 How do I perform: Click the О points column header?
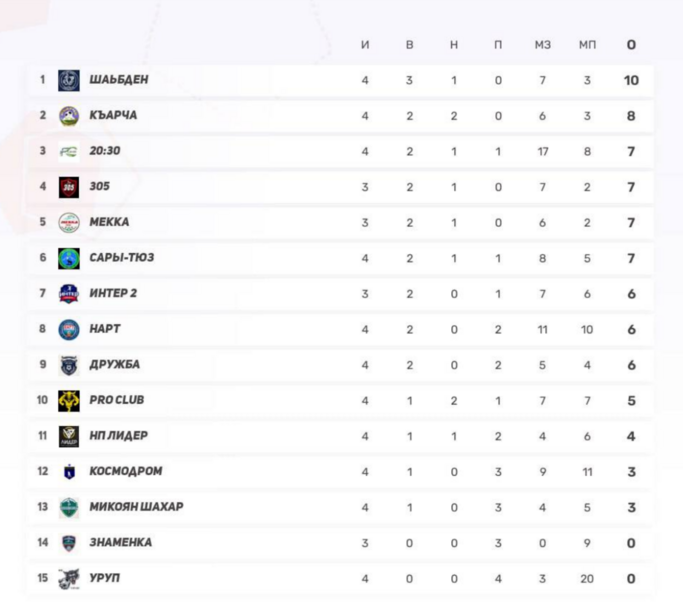[x=631, y=45]
